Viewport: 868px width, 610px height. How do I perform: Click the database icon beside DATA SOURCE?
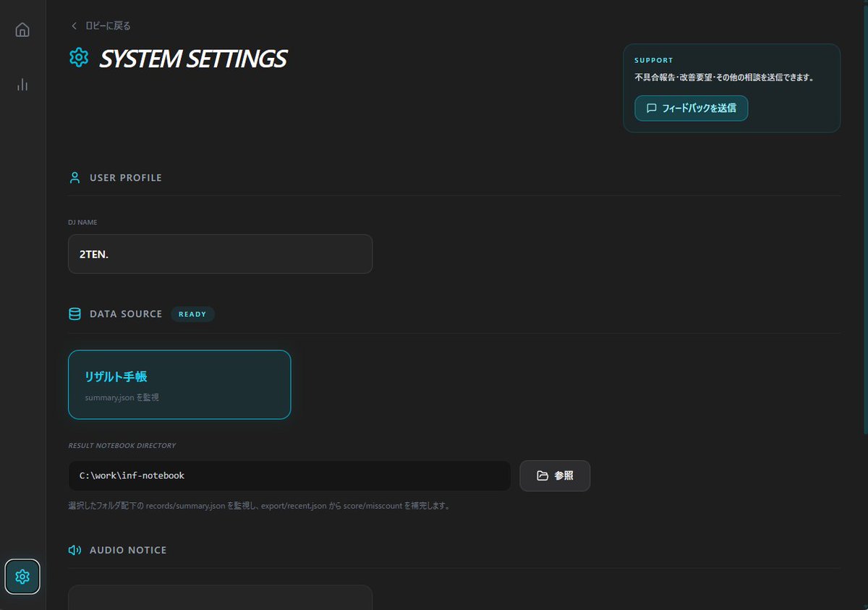pos(75,314)
